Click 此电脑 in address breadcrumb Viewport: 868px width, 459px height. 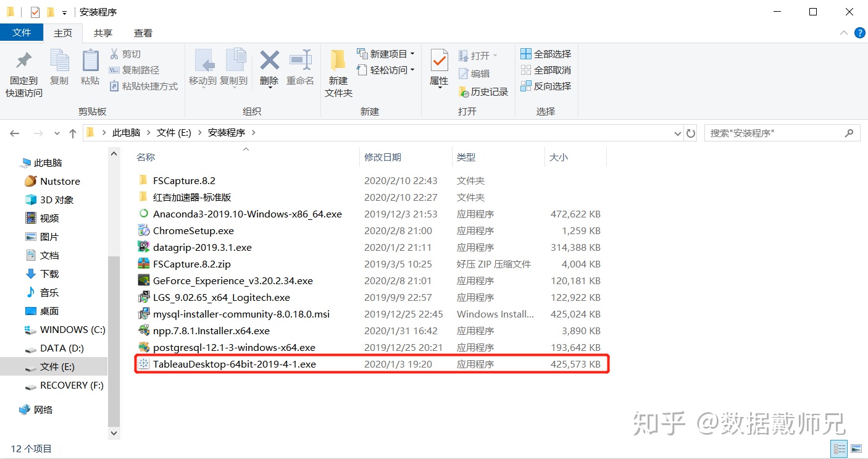click(x=126, y=133)
